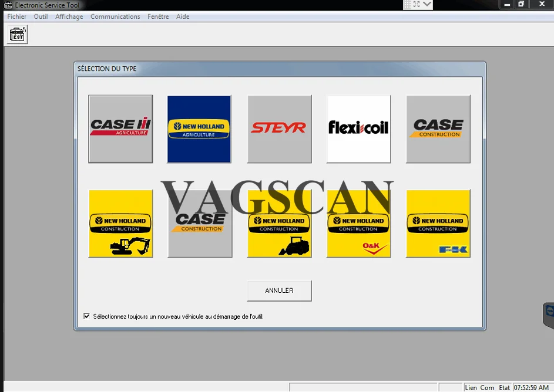554x392 pixels.
Task: Pick New Holland Construction O&K tile
Action: click(358, 224)
